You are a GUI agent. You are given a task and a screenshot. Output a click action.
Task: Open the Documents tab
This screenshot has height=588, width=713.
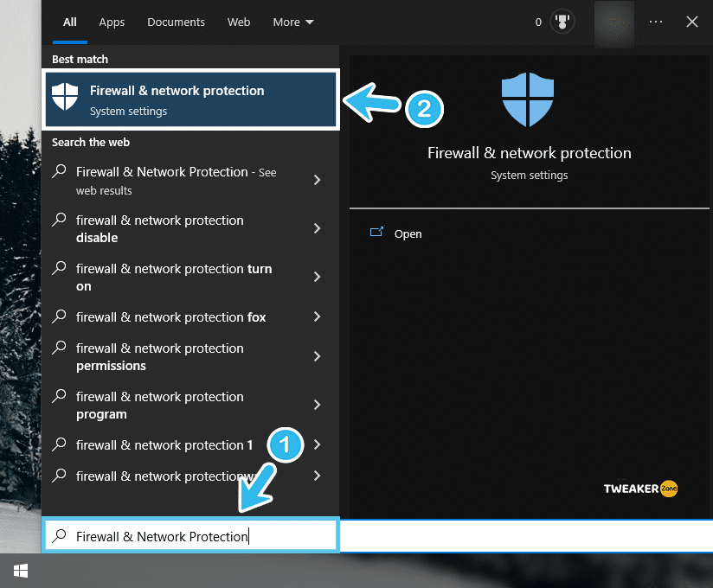coord(176,22)
